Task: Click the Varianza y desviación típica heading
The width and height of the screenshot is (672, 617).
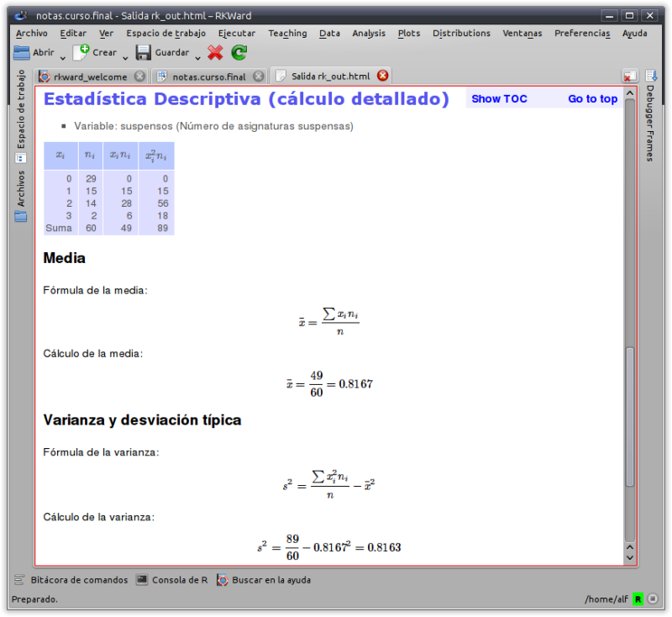Action: [x=142, y=420]
